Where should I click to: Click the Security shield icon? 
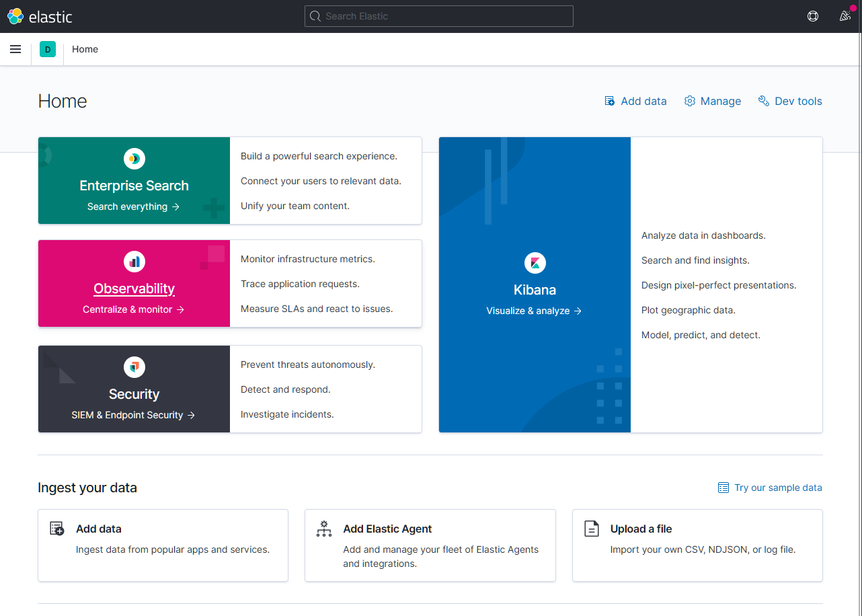pos(134,367)
